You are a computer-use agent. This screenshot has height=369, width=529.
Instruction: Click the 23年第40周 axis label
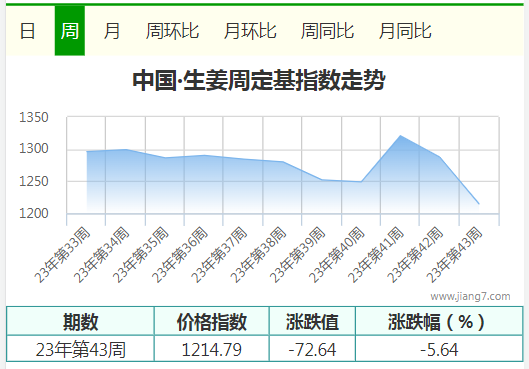click(337, 255)
